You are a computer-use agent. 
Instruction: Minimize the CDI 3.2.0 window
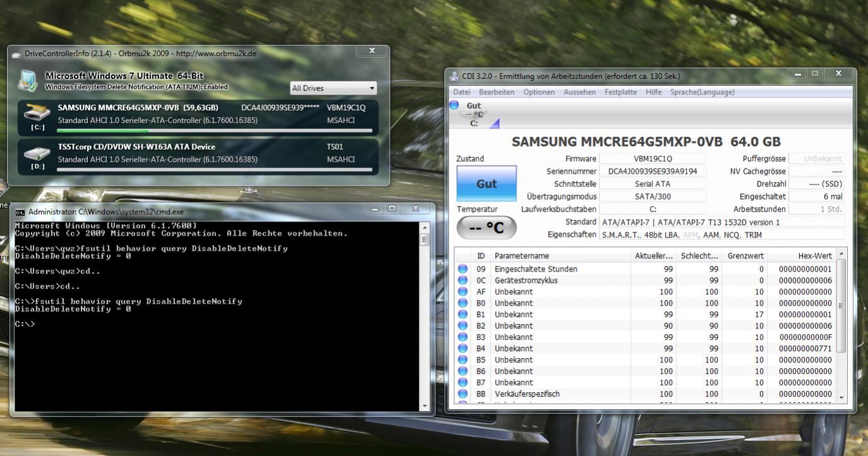tap(799, 73)
